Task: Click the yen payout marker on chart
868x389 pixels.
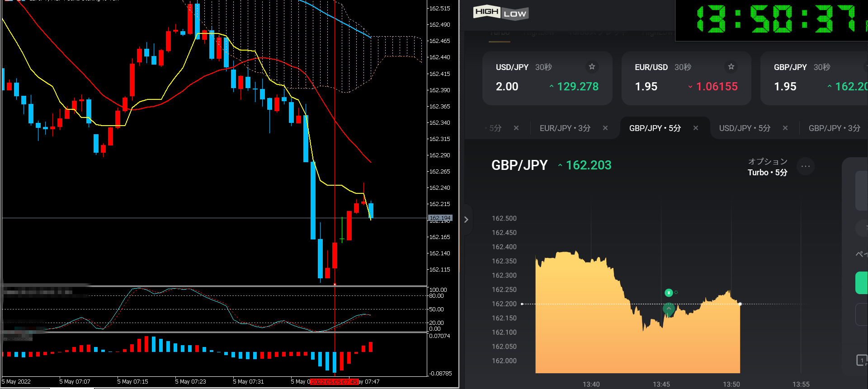Action: point(669,293)
